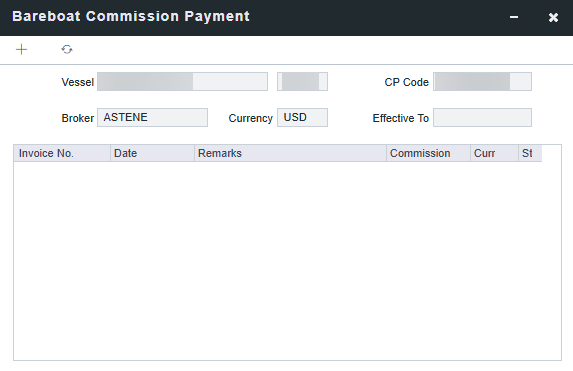
Task: Minimize the Bareboat Commission Payment window
Action: coord(514,17)
